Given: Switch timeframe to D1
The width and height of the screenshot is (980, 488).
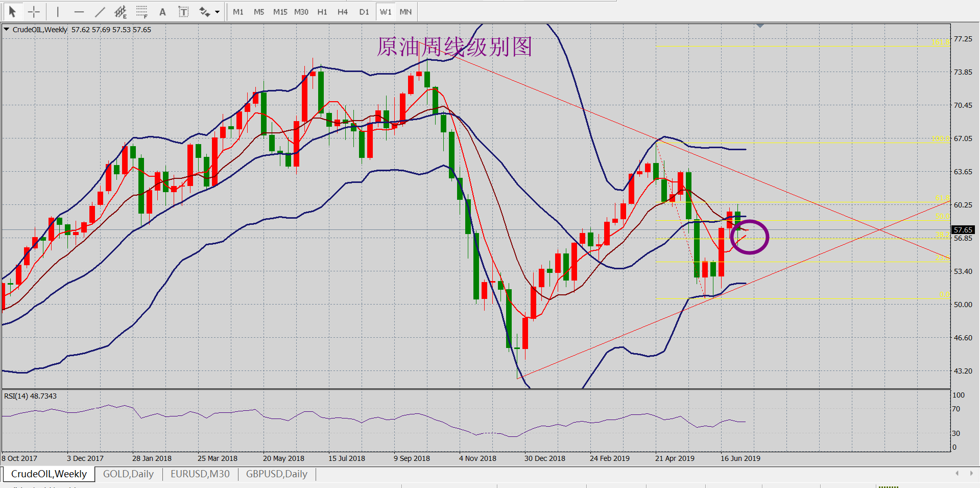Looking at the screenshot, I should [x=364, y=12].
